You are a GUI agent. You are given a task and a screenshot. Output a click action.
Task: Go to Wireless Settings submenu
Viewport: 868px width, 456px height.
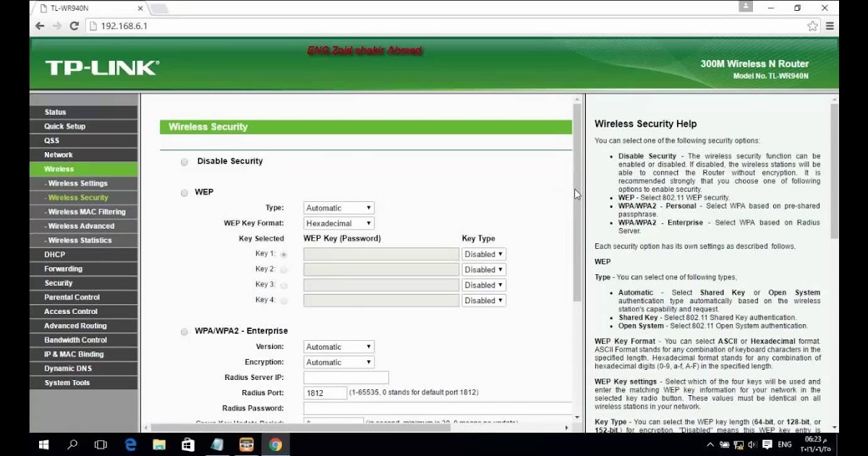[84, 183]
